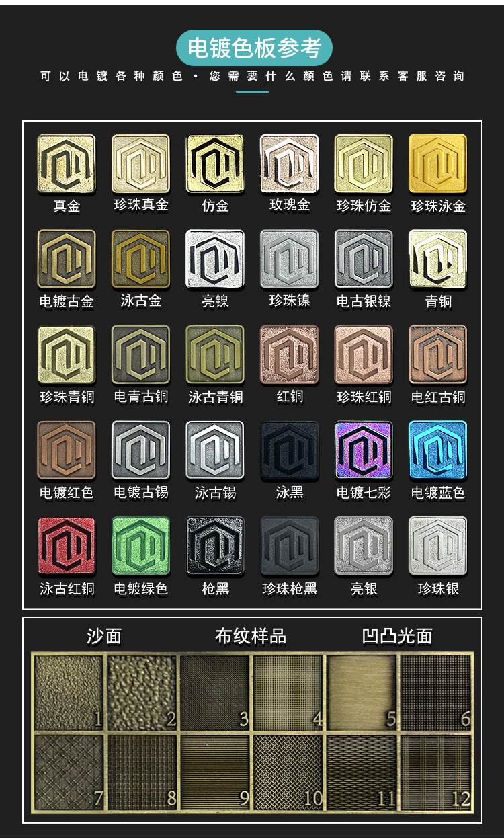This screenshot has height=839, width=504.
Task: Select texture sample number 5
Action: tap(362, 692)
